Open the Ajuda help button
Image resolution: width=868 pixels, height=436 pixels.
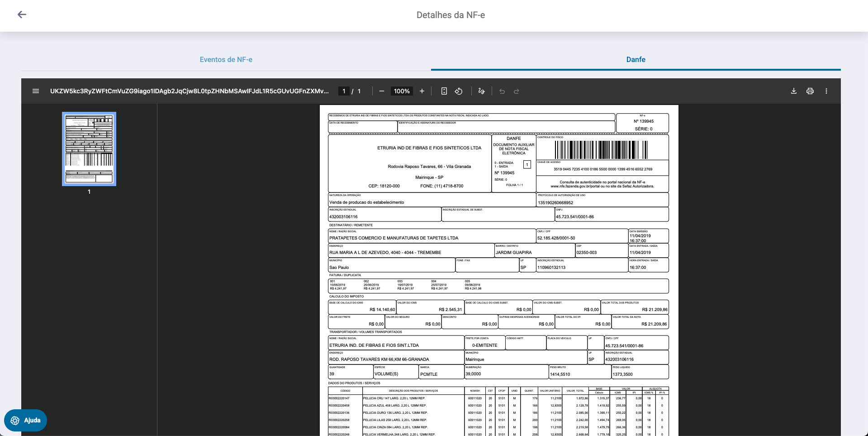26,420
